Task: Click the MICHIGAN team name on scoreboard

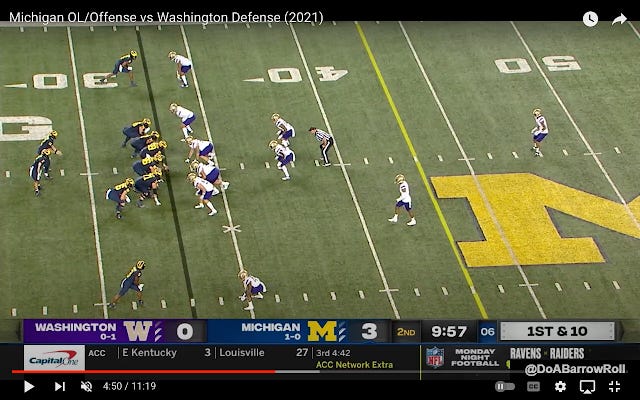Action: pyautogui.click(x=271, y=327)
